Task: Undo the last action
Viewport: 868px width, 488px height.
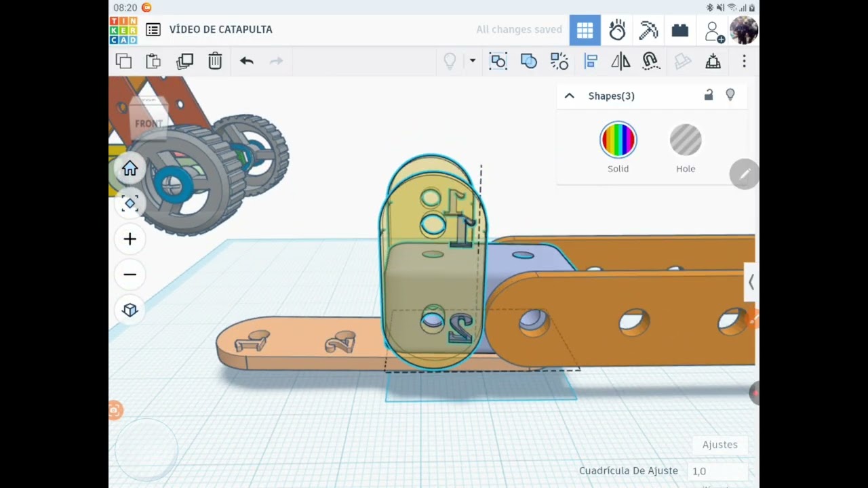Action: [x=247, y=61]
